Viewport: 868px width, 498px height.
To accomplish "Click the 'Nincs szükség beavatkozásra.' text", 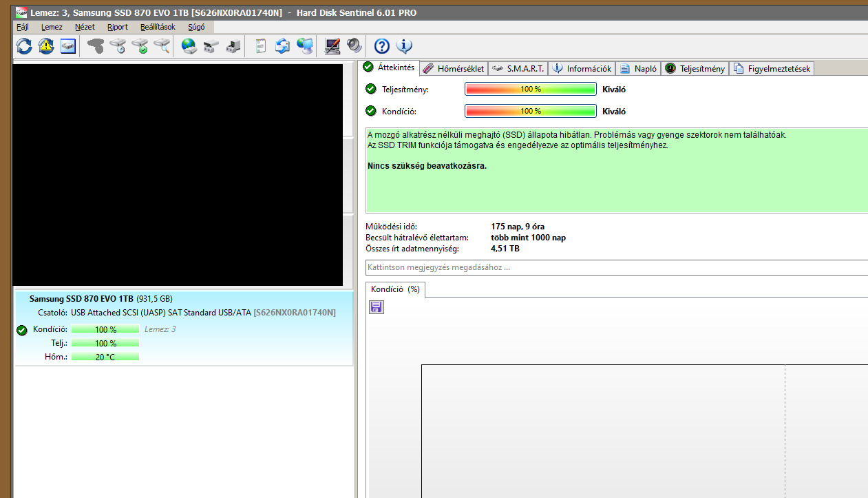I will click(x=427, y=166).
